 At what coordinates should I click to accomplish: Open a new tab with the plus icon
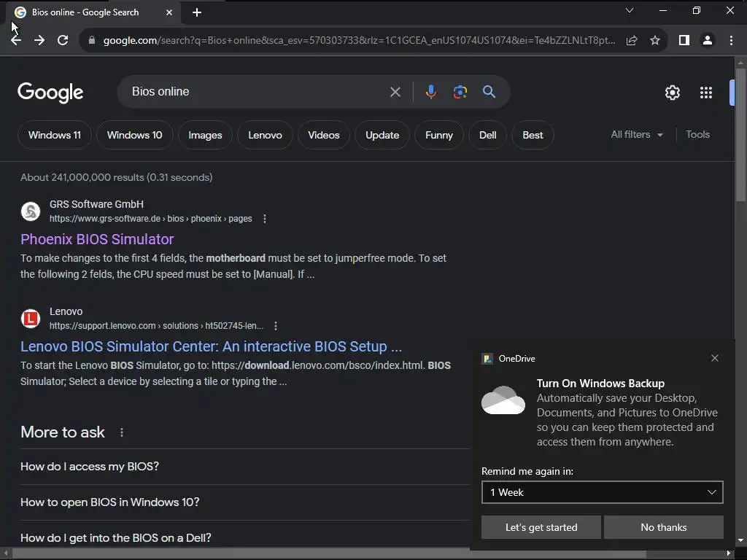click(x=197, y=12)
